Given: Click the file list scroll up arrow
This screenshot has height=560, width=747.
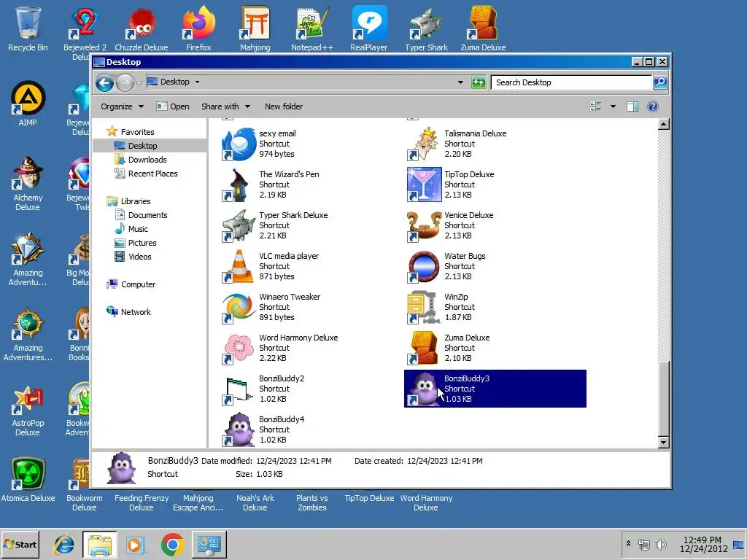Looking at the screenshot, I should (x=663, y=124).
